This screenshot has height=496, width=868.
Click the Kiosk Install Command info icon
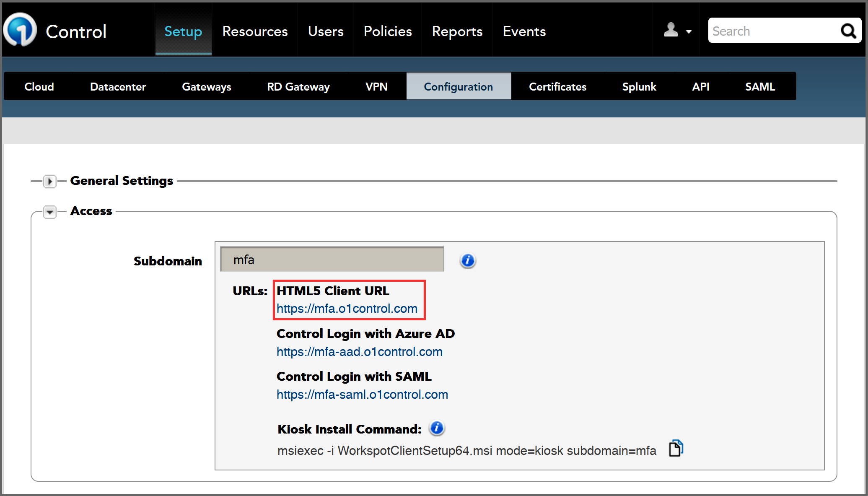(437, 428)
